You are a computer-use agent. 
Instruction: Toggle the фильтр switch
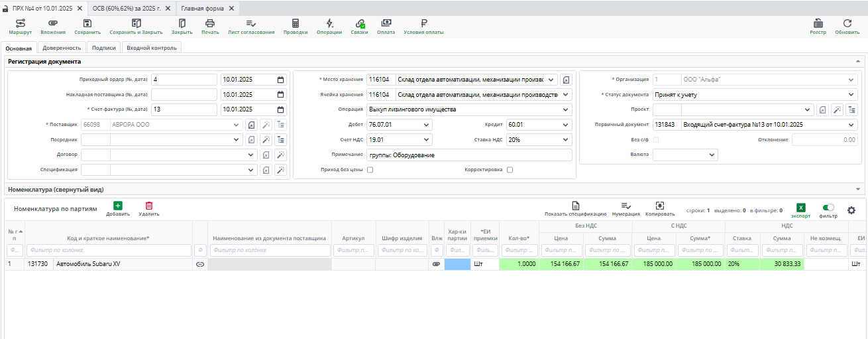coord(828,208)
